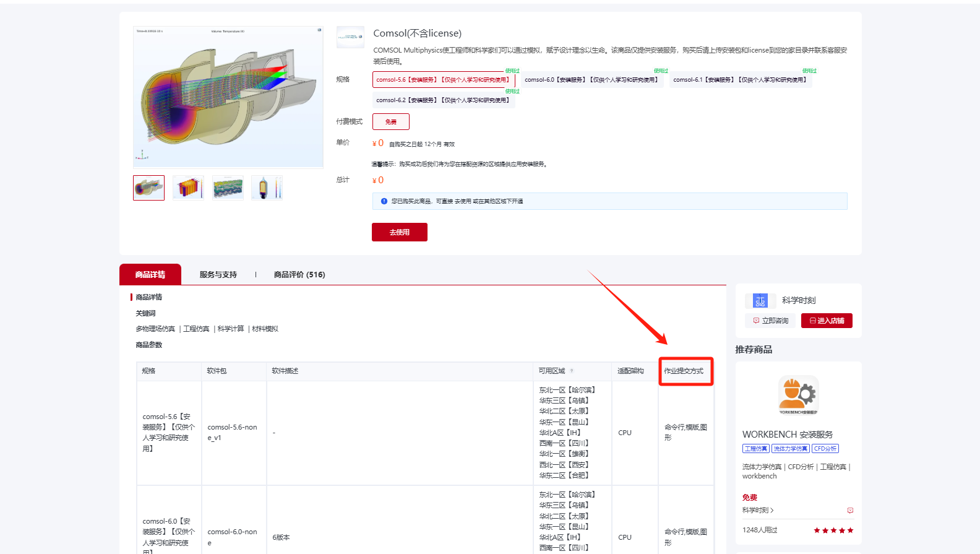
Task: Show the battery pack thumbnail image
Action: pyautogui.click(x=188, y=188)
